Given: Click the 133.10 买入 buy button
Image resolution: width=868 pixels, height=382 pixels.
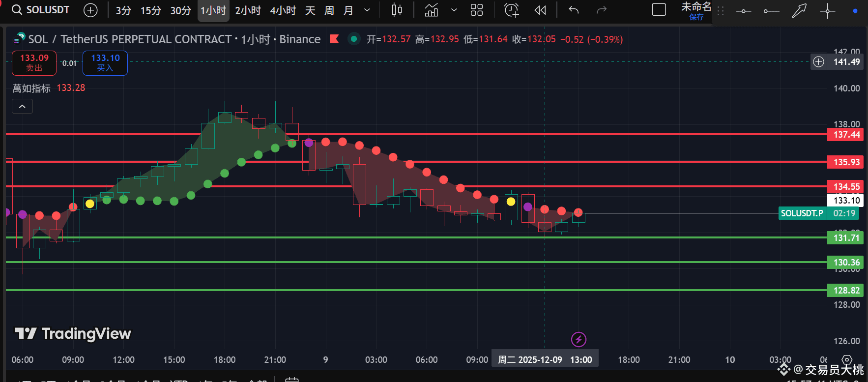Looking at the screenshot, I should 105,63.
